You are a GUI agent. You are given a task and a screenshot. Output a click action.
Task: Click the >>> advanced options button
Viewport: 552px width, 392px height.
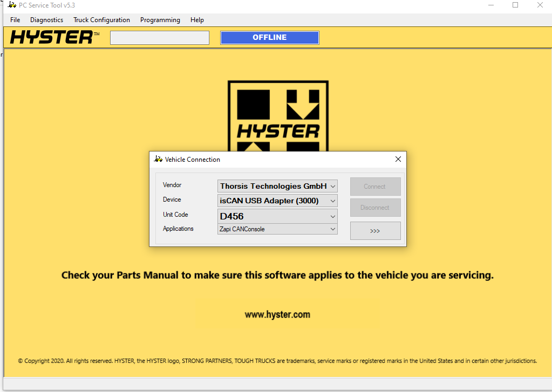[x=375, y=230]
